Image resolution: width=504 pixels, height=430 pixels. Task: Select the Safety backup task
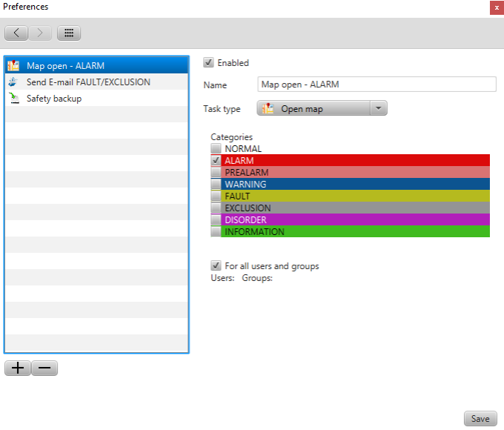click(x=53, y=99)
